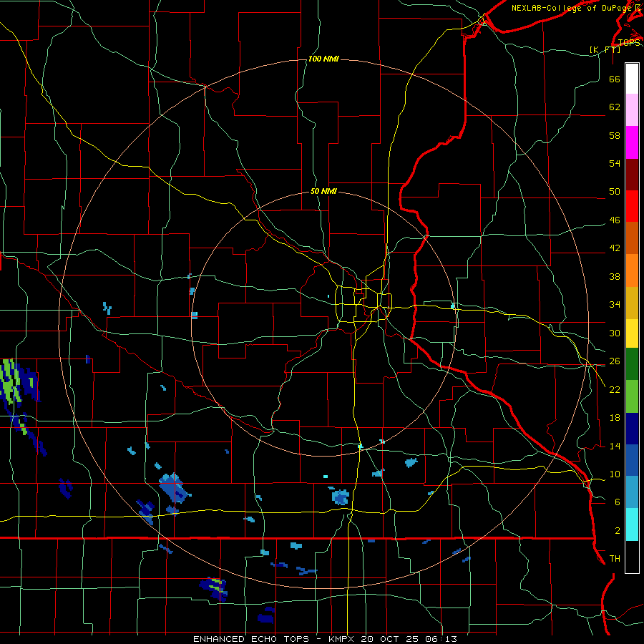Click the TOPS legend title
The height and width of the screenshot is (644, 644).
(x=629, y=42)
